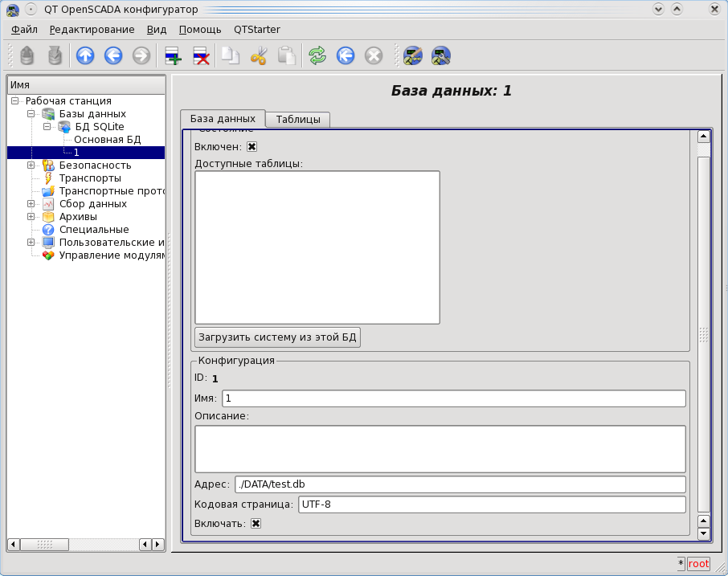Click the Save to DB toolbar icon

[x=55, y=55]
